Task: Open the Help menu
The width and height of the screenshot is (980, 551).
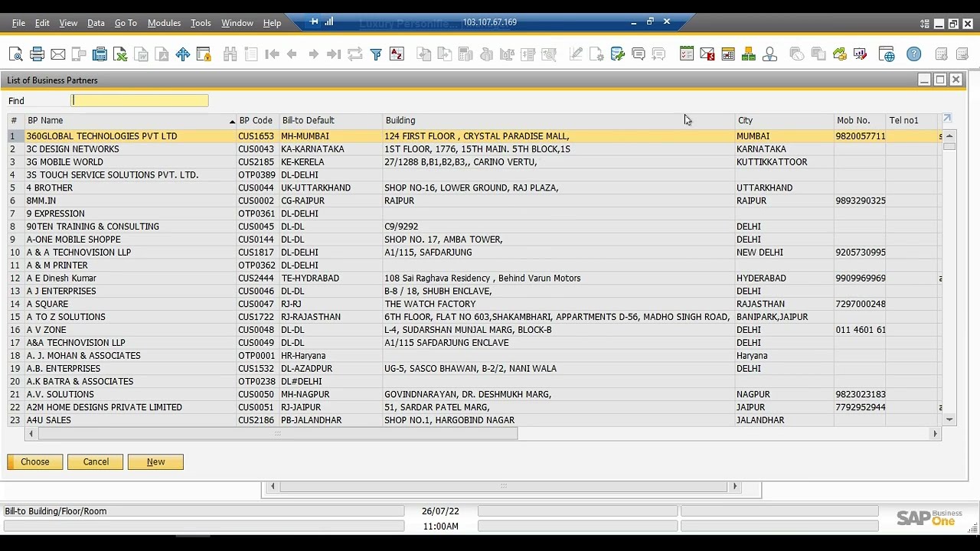Action: 272,23
